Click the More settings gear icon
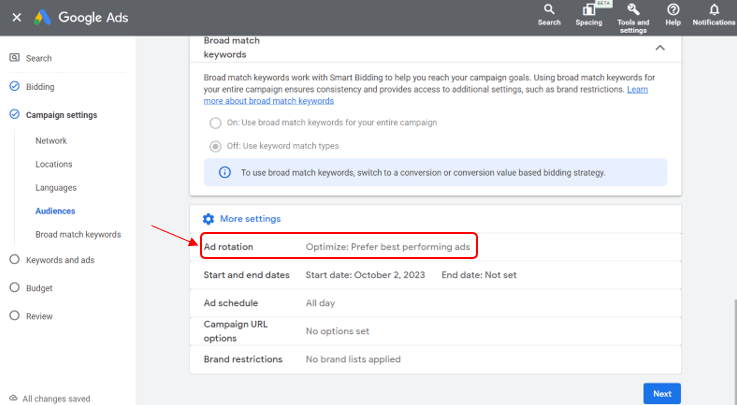Screen dimensions: 737x405 tap(208, 219)
